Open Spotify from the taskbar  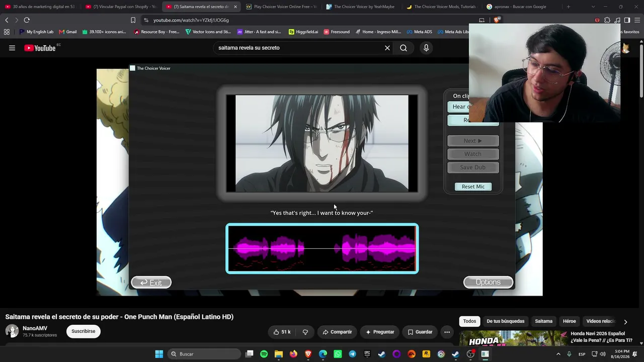point(264,354)
